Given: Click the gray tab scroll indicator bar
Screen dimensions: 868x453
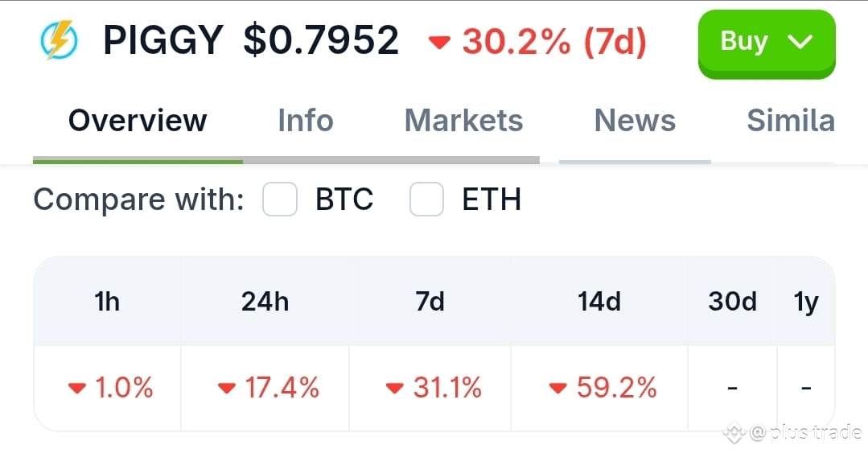Looking at the screenshot, I should [392, 161].
